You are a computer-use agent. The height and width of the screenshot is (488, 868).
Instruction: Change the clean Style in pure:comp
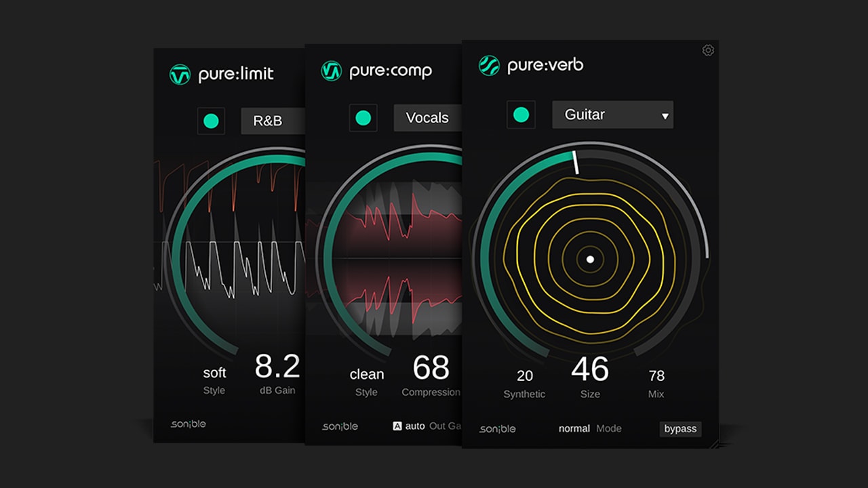click(367, 374)
